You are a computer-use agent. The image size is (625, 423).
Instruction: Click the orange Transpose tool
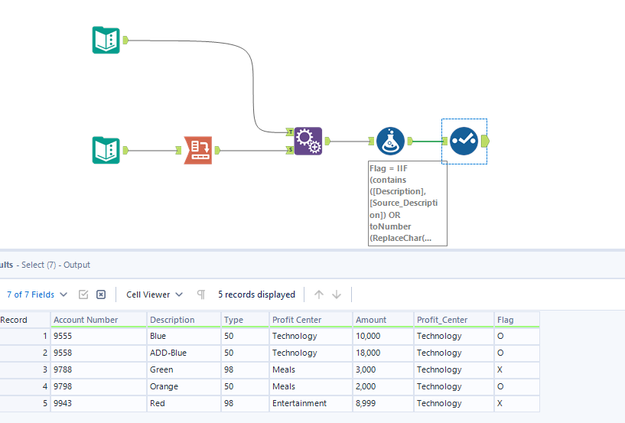click(x=198, y=150)
